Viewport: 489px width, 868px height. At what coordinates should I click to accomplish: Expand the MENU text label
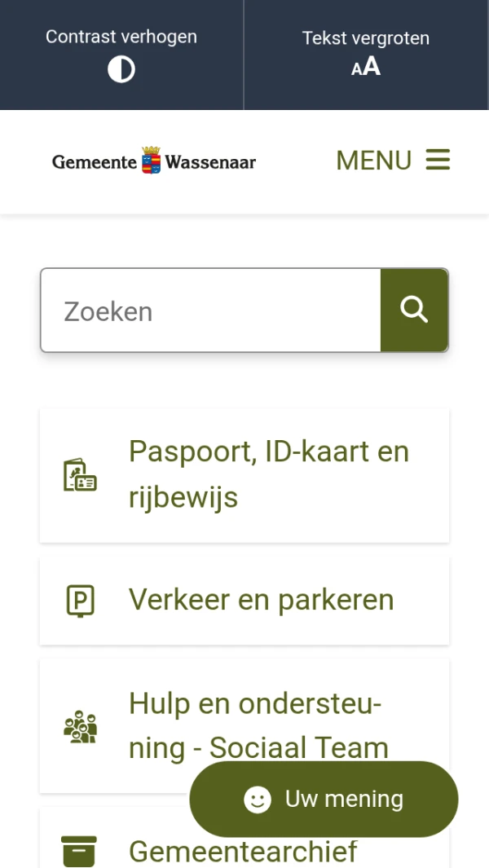click(x=374, y=161)
